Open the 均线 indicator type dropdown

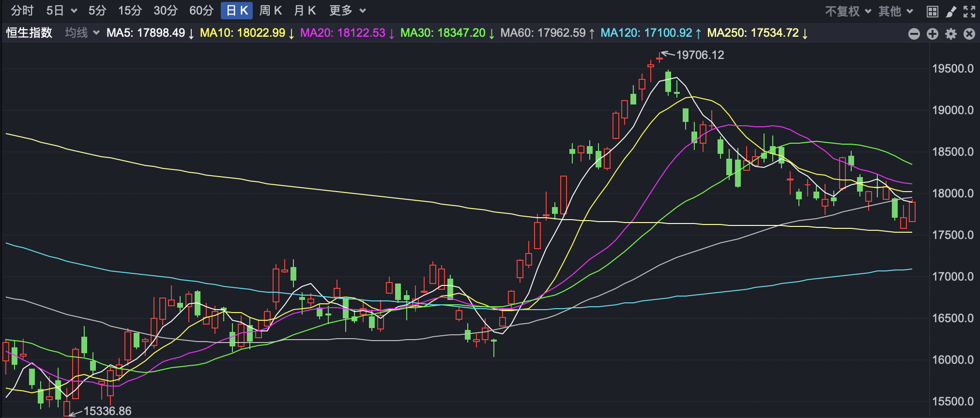82,33
